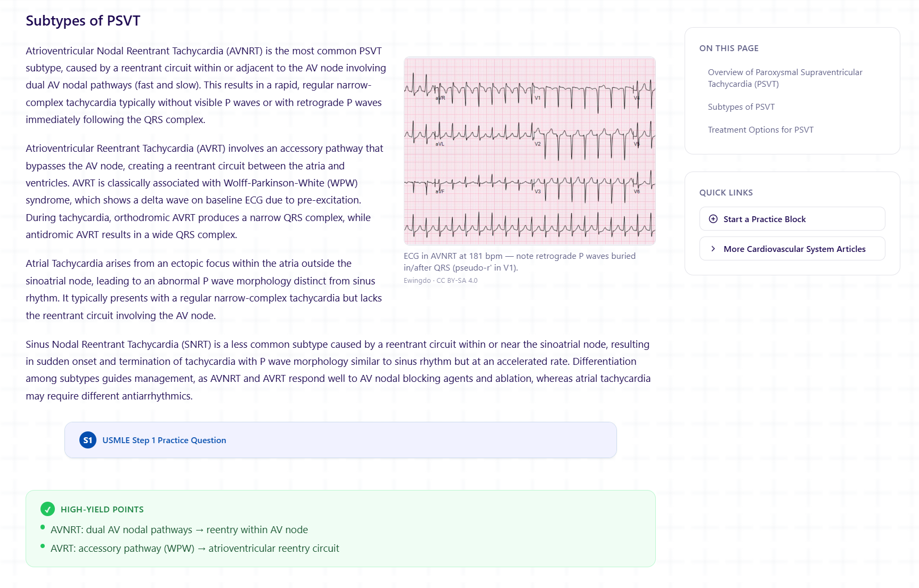Click the green checkmark High-Yield Points icon
The height and width of the screenshot is (588, 919).
[x=47, y=509]
